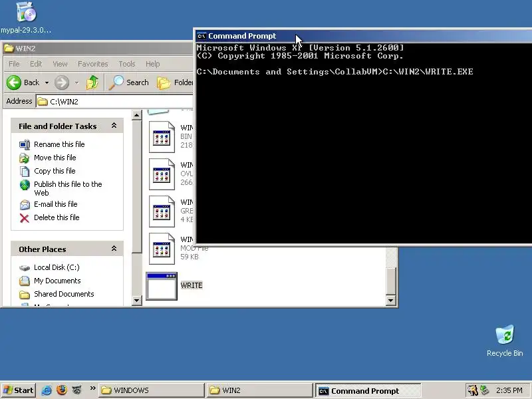532x399 pixels.
Task: Click the network tray icon near clock
Action: pos(485,390)
